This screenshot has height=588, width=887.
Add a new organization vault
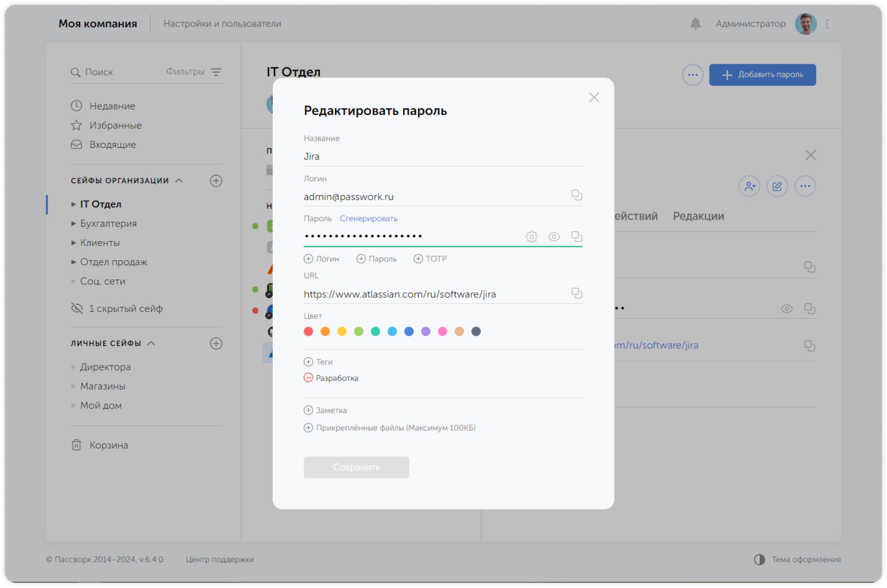[x=216, y=181]
